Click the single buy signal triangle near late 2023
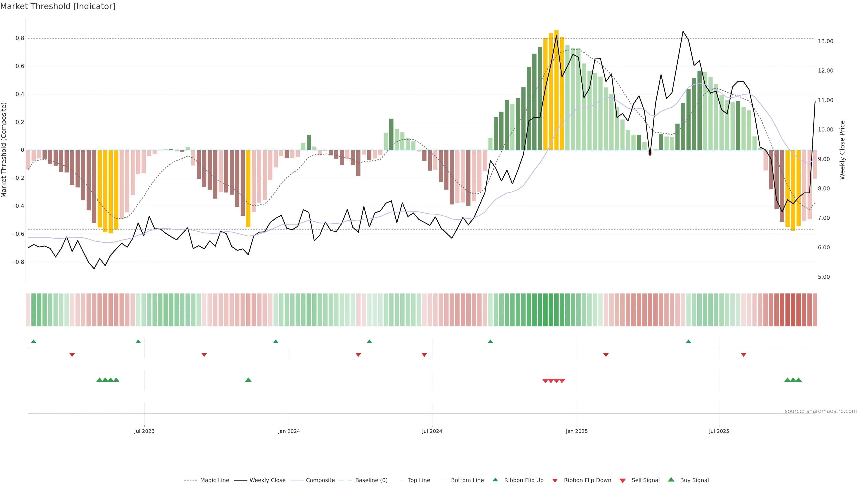The width and height of the screenshot is (868, 488). click(248, 380)
